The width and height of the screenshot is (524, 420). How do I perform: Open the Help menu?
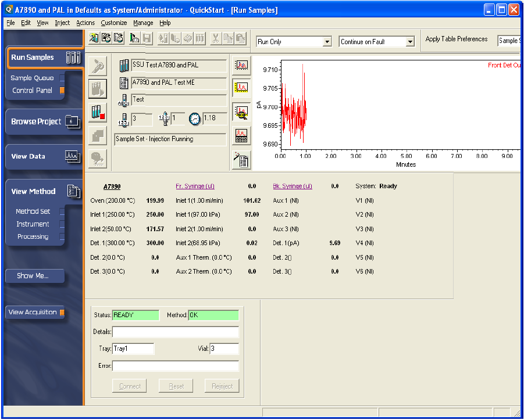pos(165,23)
